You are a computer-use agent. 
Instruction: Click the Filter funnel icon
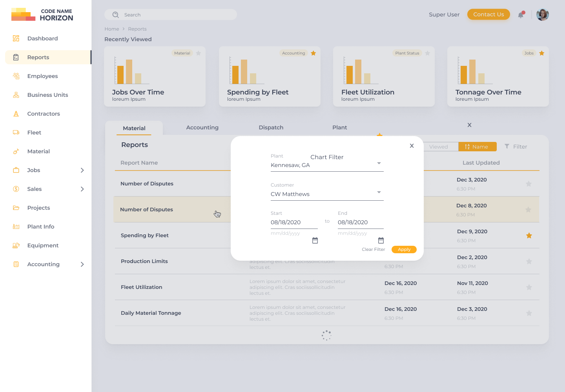[x=507, y=146]
